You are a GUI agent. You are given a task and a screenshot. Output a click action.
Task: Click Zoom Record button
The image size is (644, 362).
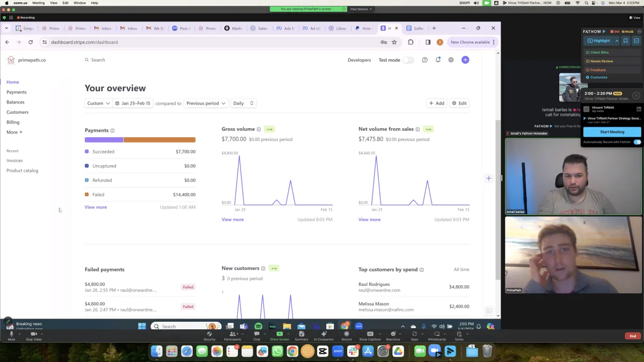(347, 335)
